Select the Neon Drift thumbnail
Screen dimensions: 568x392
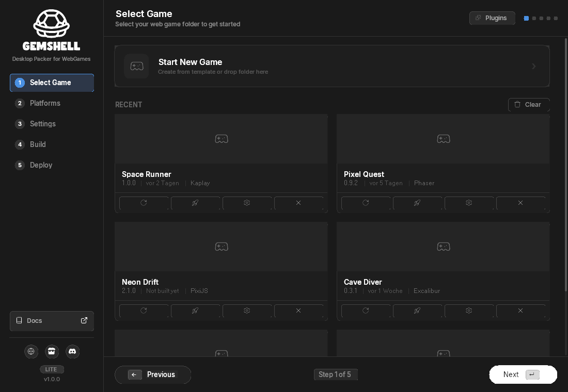[x=222, y=247]
